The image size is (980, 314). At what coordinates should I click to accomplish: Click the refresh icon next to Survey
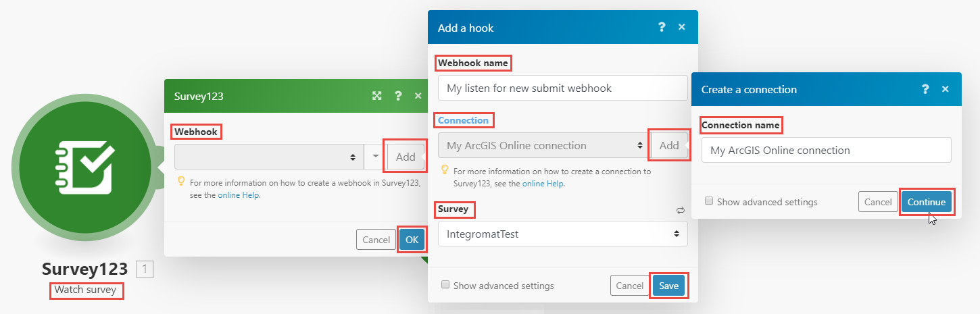681,210
